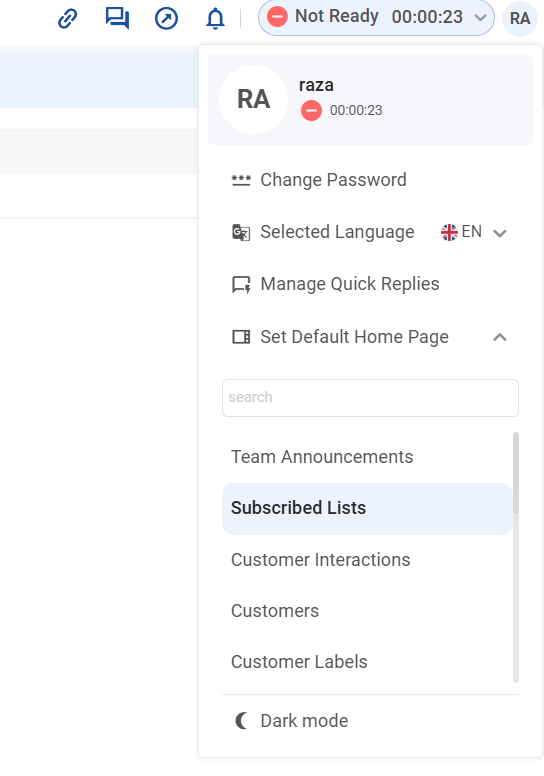Toggle Dark mode

pos(291,721)
